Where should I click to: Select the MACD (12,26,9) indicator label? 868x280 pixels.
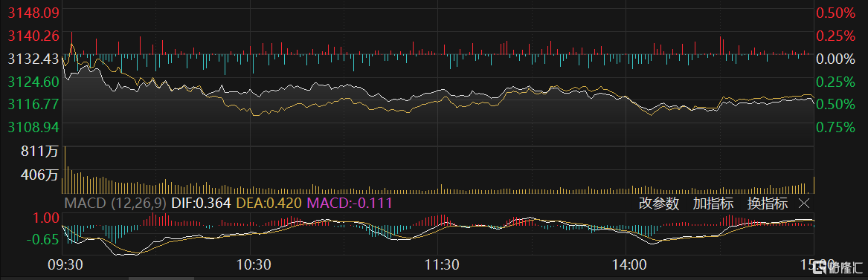(x=115, y=204)
